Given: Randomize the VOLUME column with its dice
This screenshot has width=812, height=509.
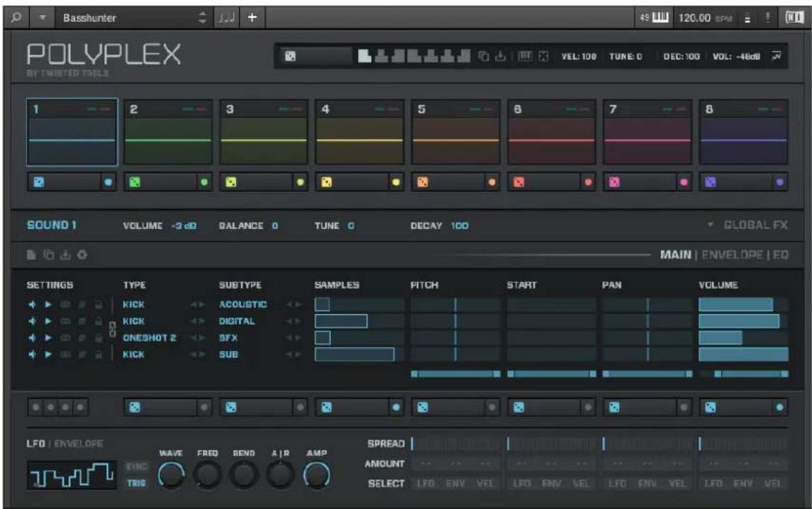Looking at the screenshot, I should click(711, 408).
